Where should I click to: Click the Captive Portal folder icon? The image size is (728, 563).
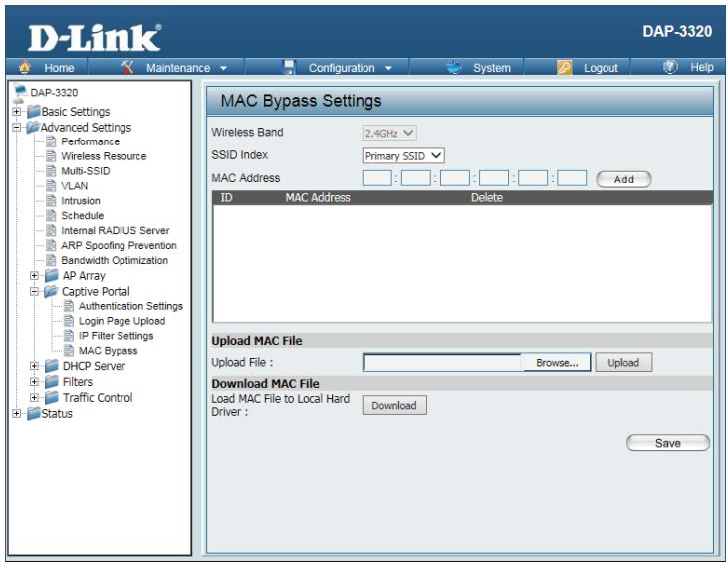[x=51, y=291]
